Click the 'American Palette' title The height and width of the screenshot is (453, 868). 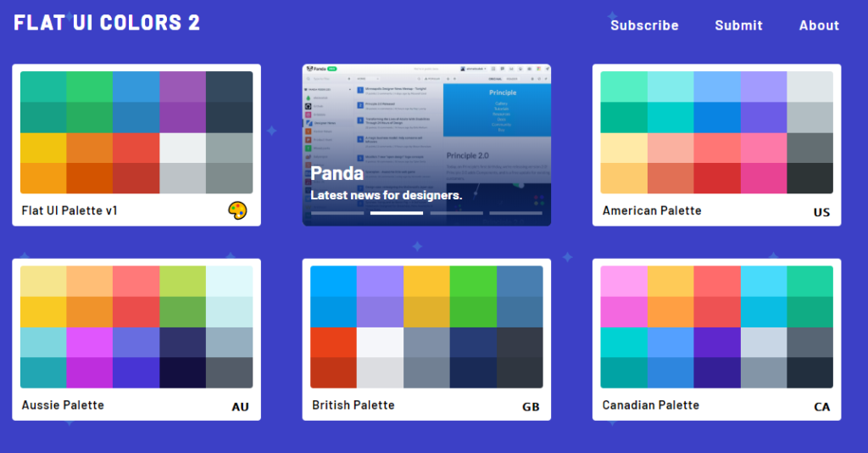click(652, 210)
